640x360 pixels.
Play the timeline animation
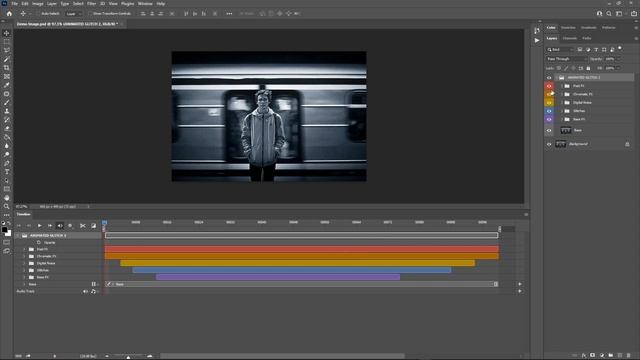(40, 226)
